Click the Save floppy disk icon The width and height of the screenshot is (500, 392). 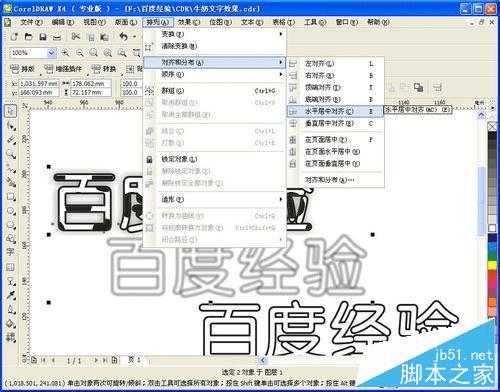pos(43,37)
